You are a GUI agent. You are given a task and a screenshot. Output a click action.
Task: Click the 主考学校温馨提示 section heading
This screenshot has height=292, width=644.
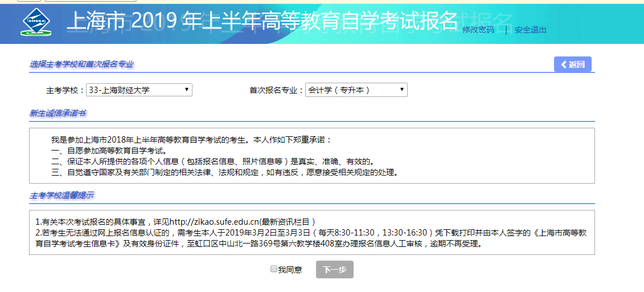tap(61, 196)
